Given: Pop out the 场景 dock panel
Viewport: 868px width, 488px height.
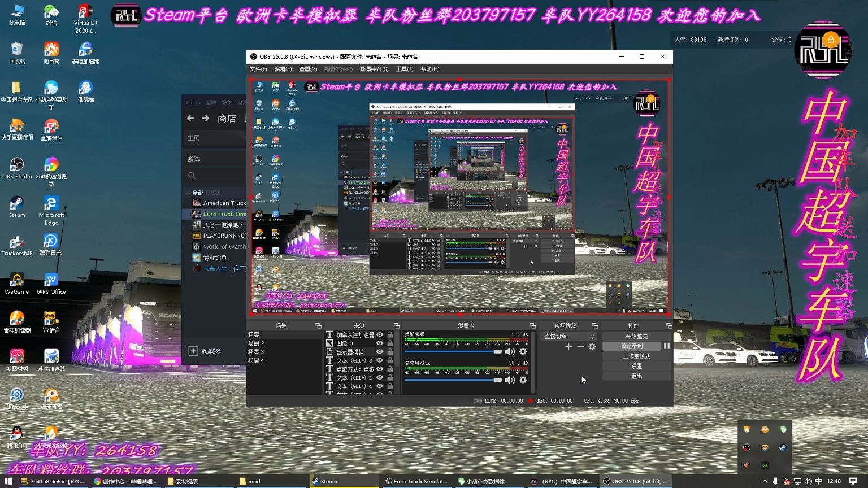Looking at the screenshot, I should pos(318,325).
